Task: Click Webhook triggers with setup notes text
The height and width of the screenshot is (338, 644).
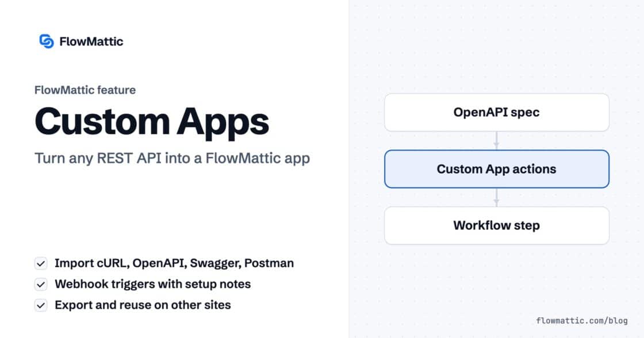Action: 153,284
